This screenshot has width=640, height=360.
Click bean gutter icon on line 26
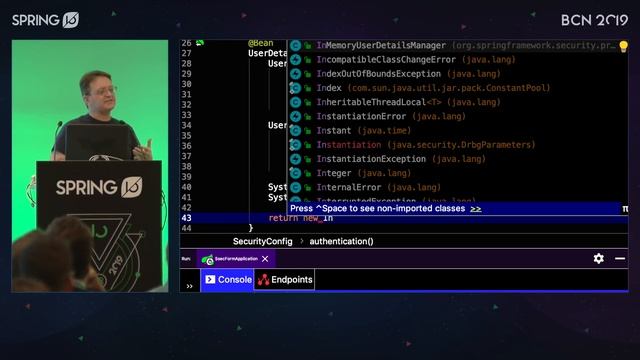pyautogui.click(x=200, y=43)
